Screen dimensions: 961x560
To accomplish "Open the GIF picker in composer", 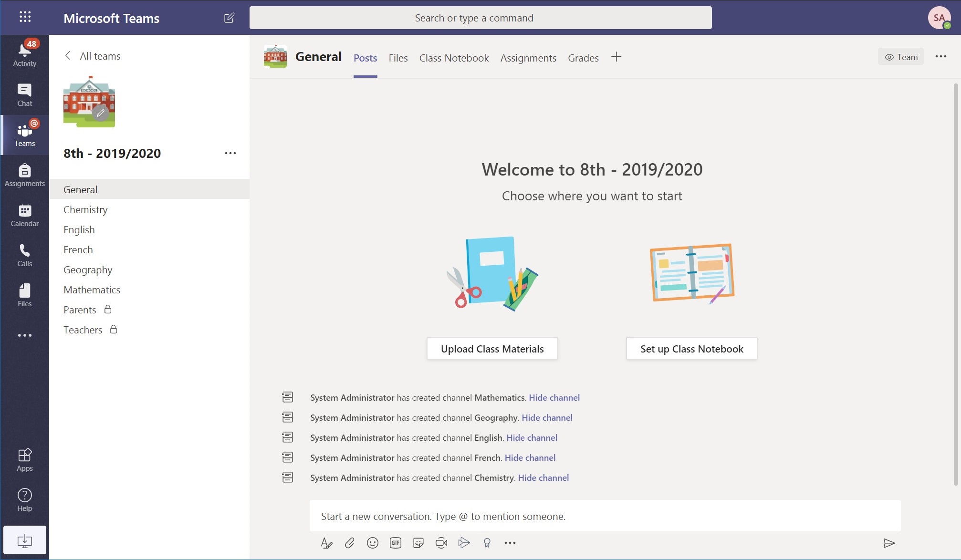I will click(x=395, y=543).
